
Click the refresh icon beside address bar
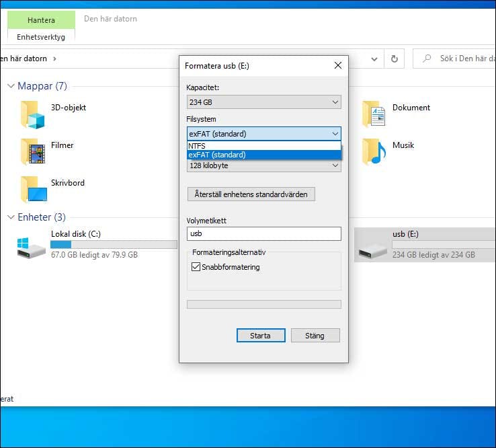[x=395, y=59]
